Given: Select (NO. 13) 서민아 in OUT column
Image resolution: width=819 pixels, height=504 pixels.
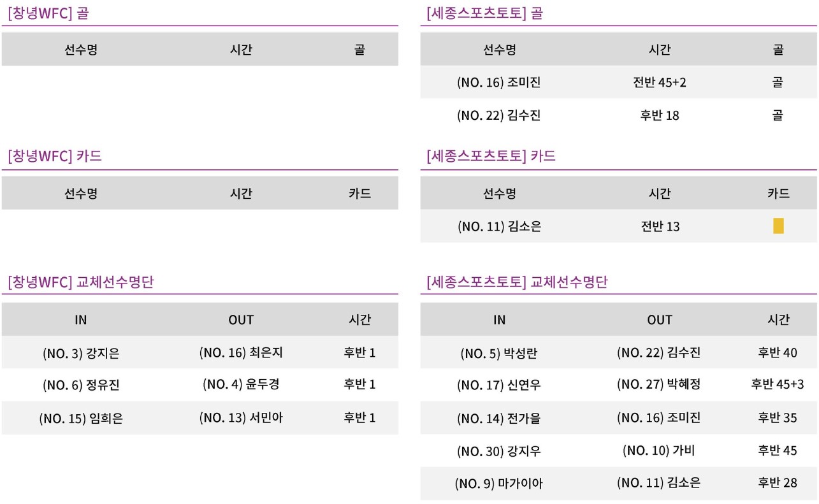Looking at the screenshot, I should tap(241, 417).
